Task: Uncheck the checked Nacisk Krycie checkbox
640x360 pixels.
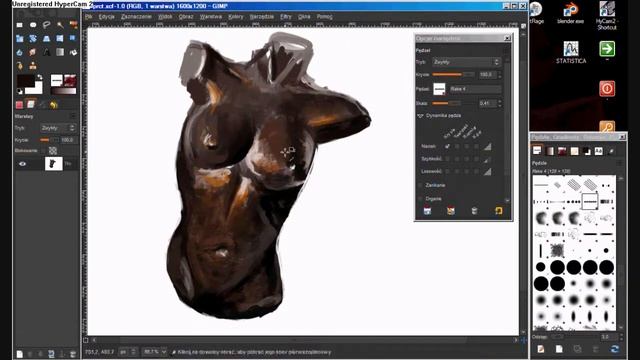Action: coord(447,146)
